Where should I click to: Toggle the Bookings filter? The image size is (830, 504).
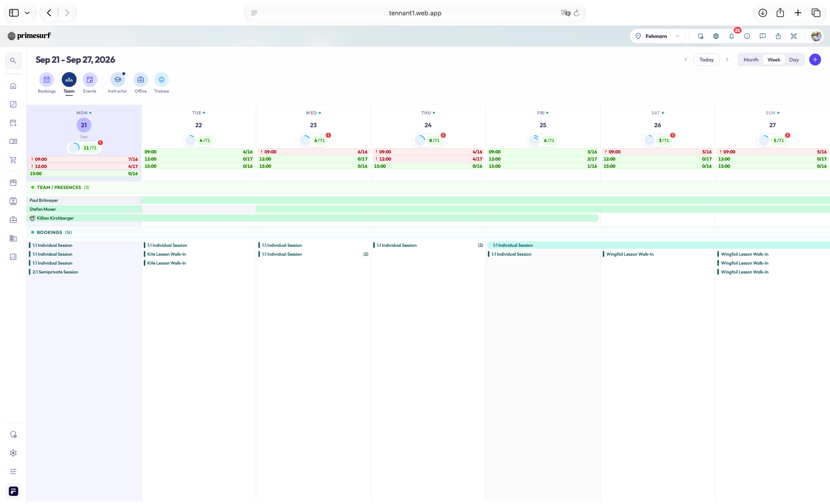[x=46, y=80]
